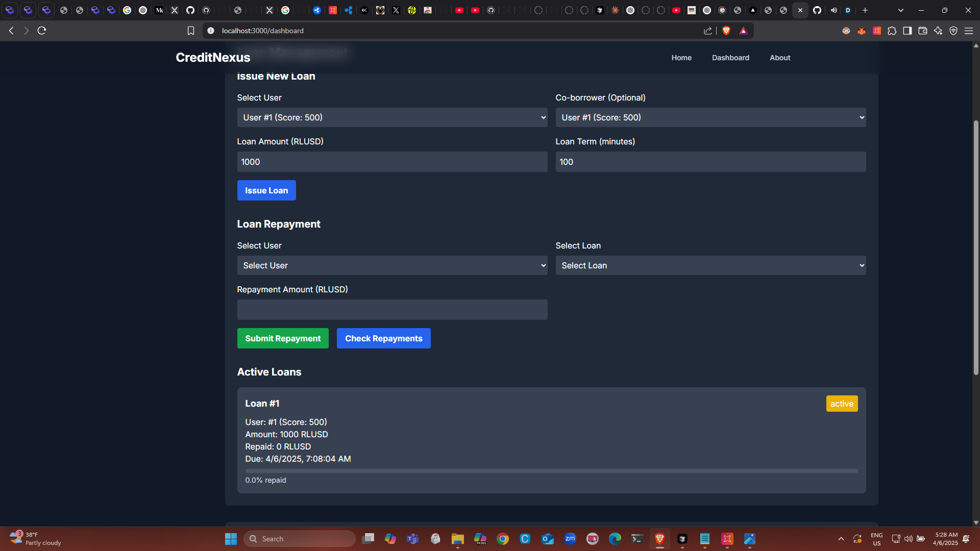This screenshot has height=551, width=980.
Task: Click the Brave Rewards triangle icon
Action: pyautogui.click(x=743, y=31)
